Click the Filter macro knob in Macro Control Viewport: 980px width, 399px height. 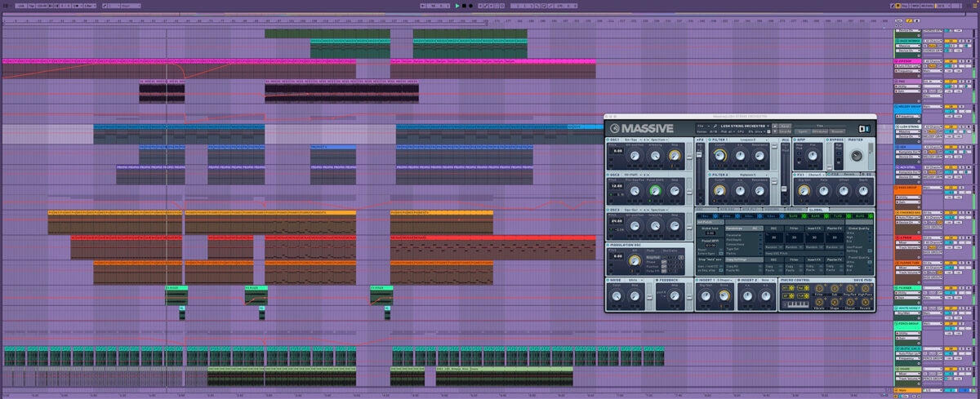[x=819, y=288]
